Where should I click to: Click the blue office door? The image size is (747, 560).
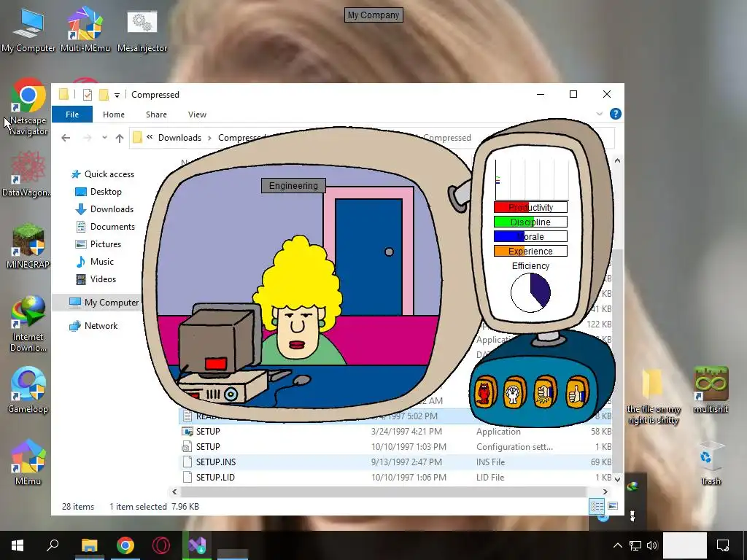368,257
